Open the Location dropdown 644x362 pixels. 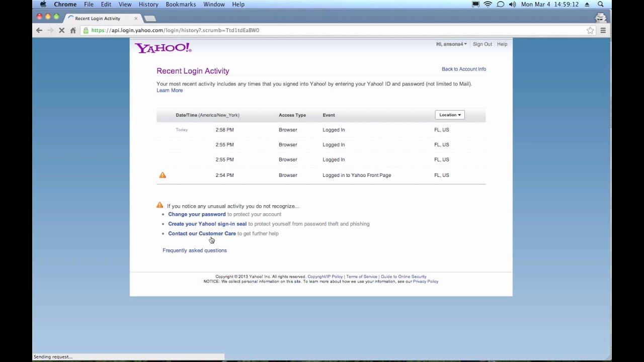click(450, 115)
